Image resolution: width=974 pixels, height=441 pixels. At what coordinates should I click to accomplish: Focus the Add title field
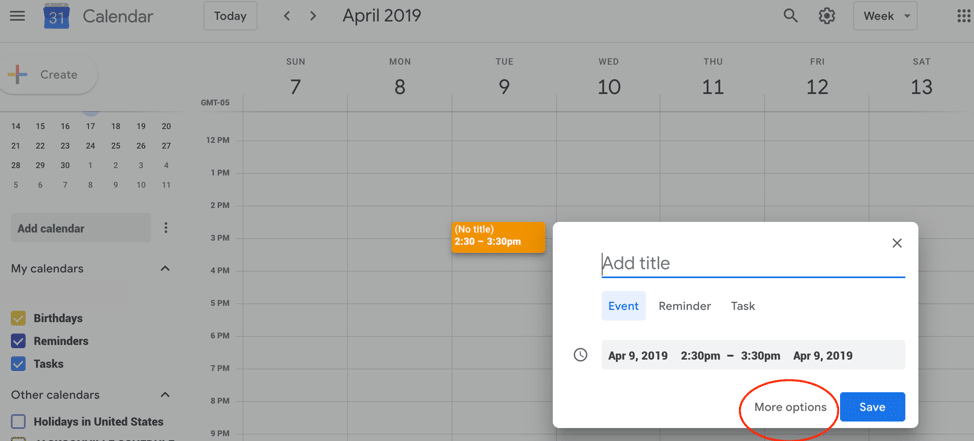[x=753, y=263]
